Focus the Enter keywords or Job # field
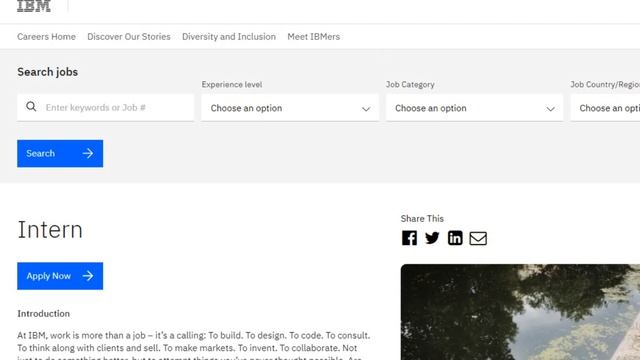Image resolution: width=640 pixels, height=360 pixels. click(105, 108)
